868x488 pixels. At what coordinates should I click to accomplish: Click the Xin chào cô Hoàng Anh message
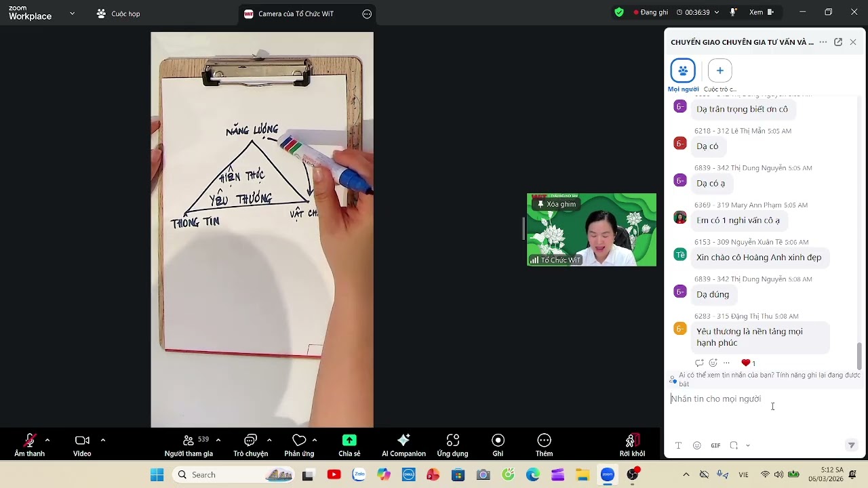click(759, 258)
